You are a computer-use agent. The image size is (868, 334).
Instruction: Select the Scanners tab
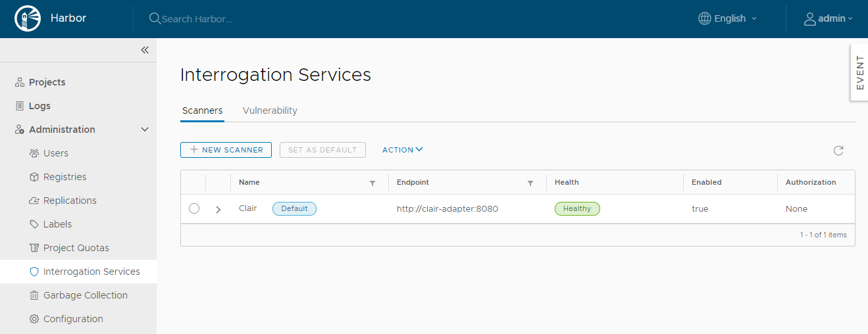point(202,110)
